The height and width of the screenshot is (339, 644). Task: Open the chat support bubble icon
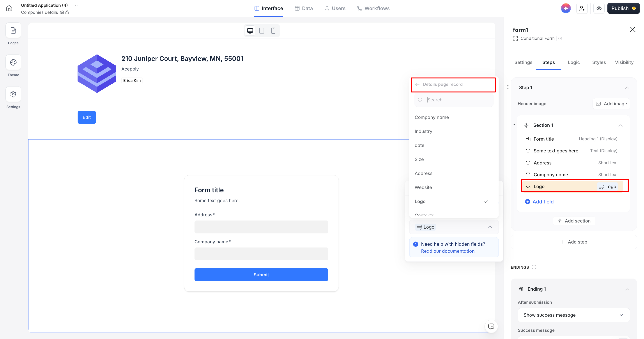(x=491, y=326)
